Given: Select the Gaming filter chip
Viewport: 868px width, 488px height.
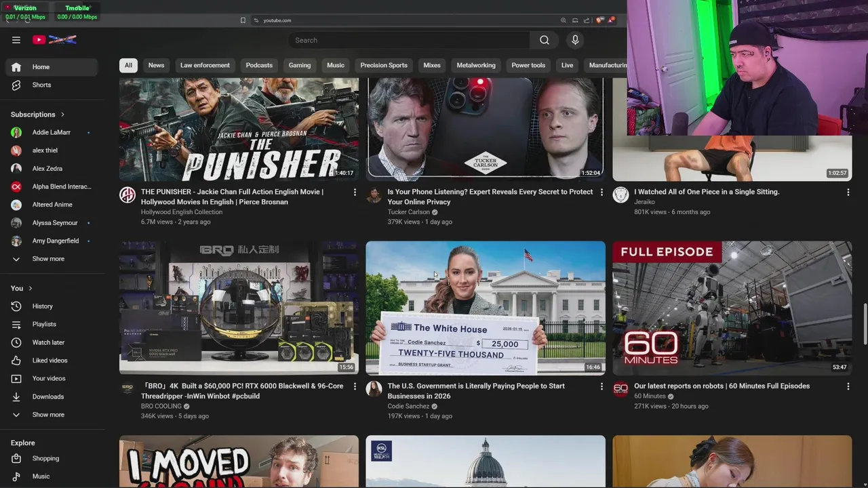Looking at the screenshot, I should click(300, 65).
